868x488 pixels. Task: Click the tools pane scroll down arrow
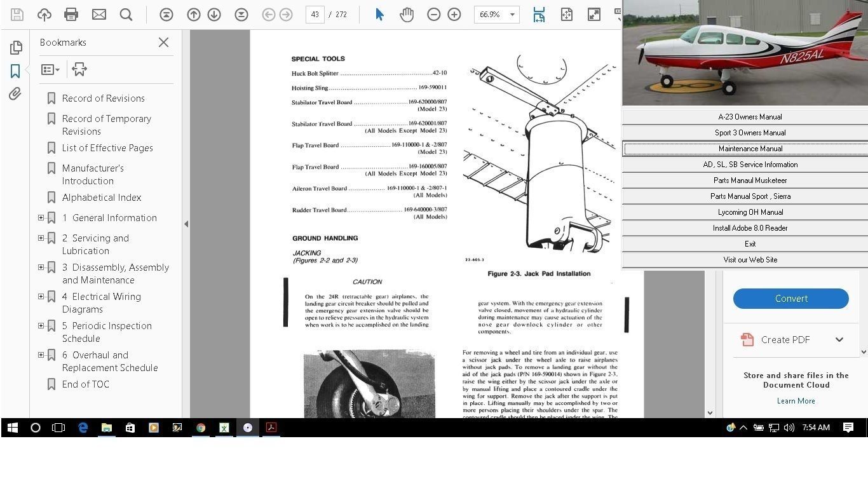point(863,351)
